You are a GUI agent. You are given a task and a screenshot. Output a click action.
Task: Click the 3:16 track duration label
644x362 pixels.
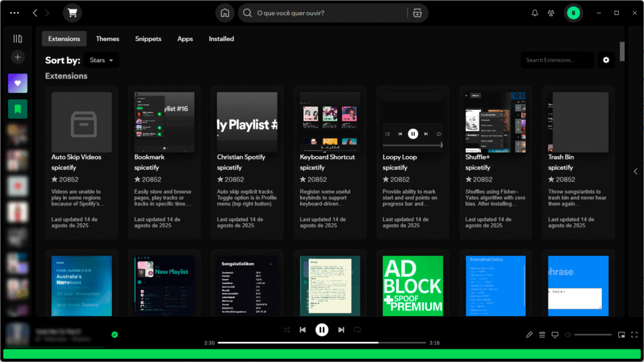coord(435,343)
